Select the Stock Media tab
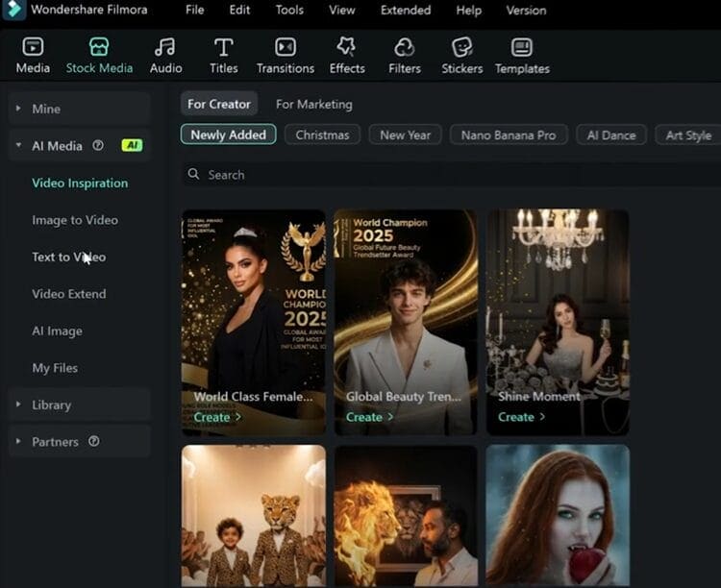Screen dimensions: 721x588 (99, 56)
